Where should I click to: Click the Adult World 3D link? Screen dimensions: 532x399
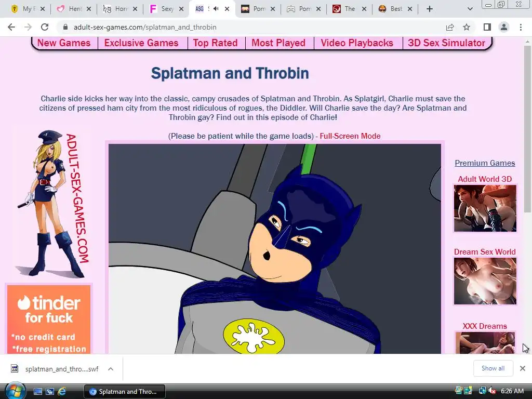(x=485, y=179)
